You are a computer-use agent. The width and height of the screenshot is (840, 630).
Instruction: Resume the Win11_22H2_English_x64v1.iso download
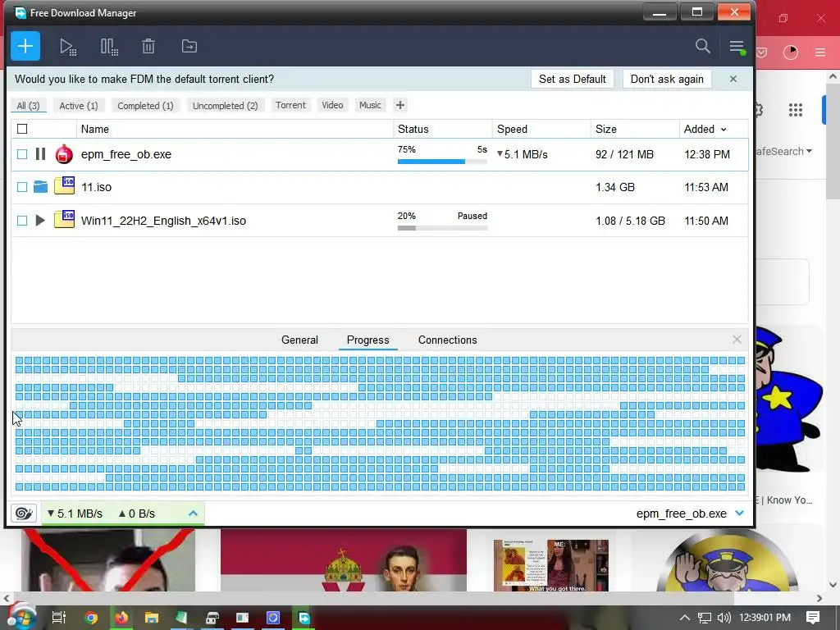point(40,220)
